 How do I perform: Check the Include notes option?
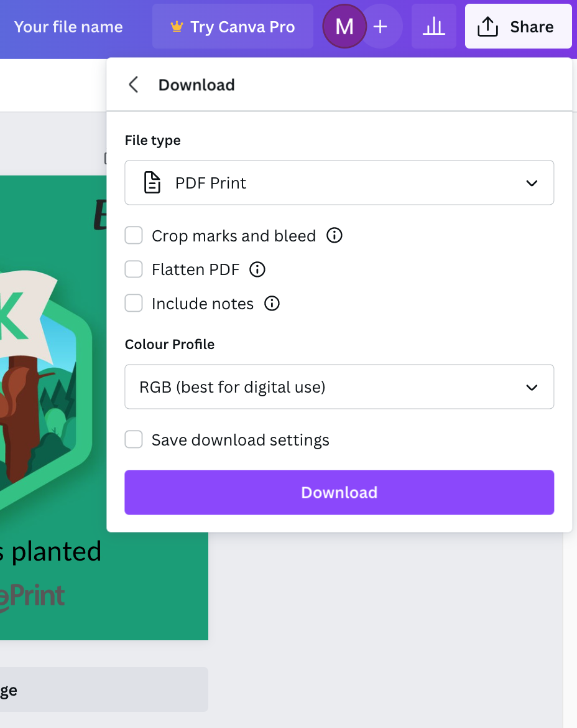click(134, 304)
